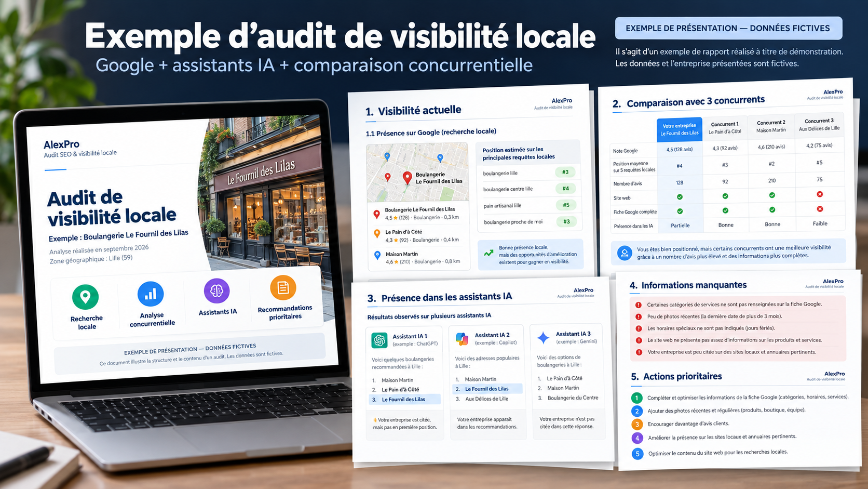Click the first red warning icon in Informations manquantes
The width and height of the screenshot is (868, 489).
coord(638,305)
